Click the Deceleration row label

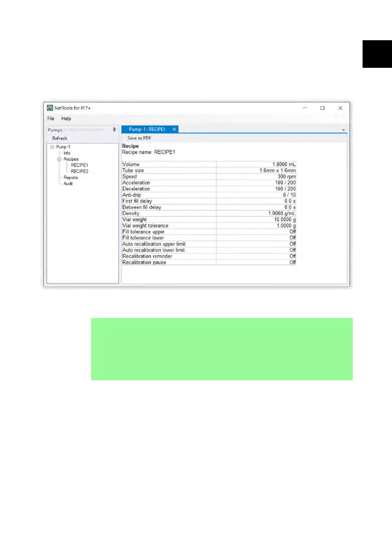click(136, 189)
